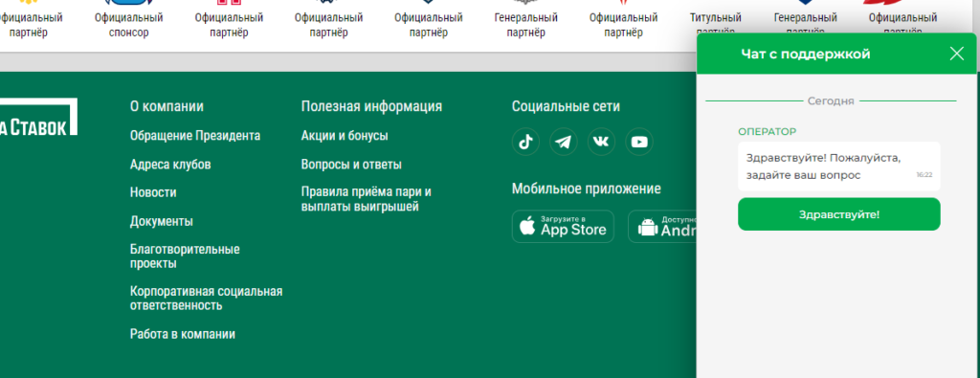The image size is (980, 378).
Task: Click the 'Мобильное приложение' heading
Action: point(587,189)
